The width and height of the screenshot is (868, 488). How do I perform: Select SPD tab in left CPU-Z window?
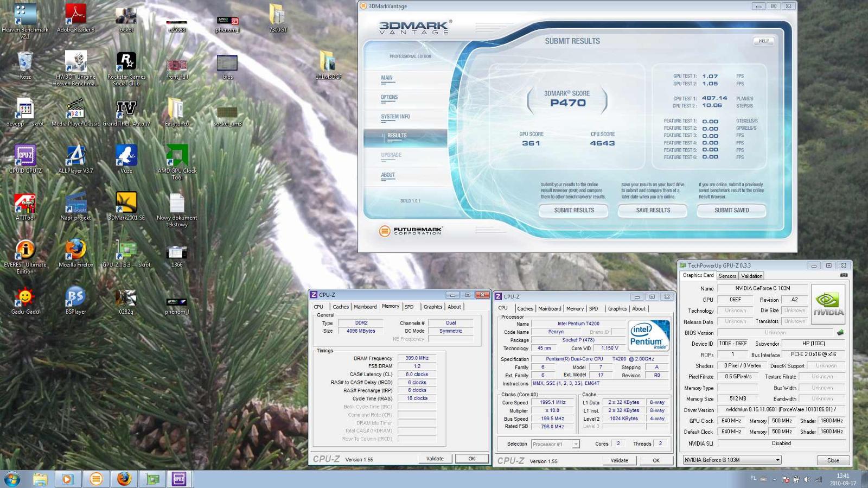pyautogui.click(x=409, y=307)
